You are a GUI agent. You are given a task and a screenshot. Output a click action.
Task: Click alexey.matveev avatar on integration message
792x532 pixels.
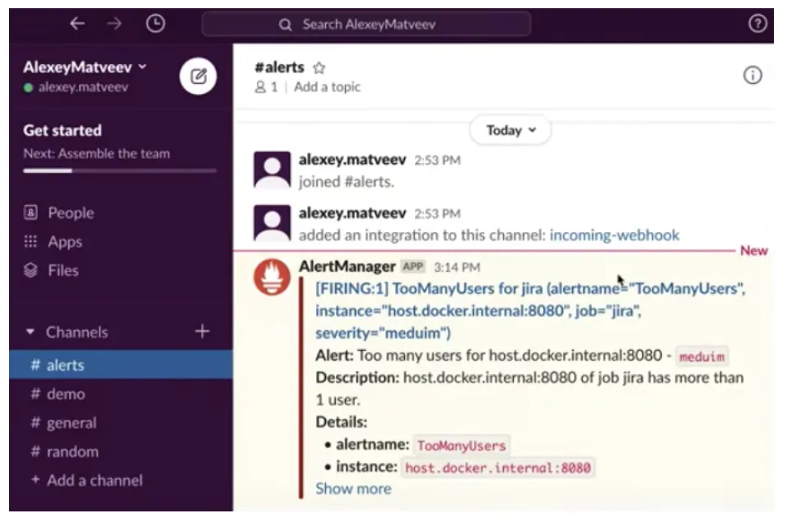coord(272,223)
